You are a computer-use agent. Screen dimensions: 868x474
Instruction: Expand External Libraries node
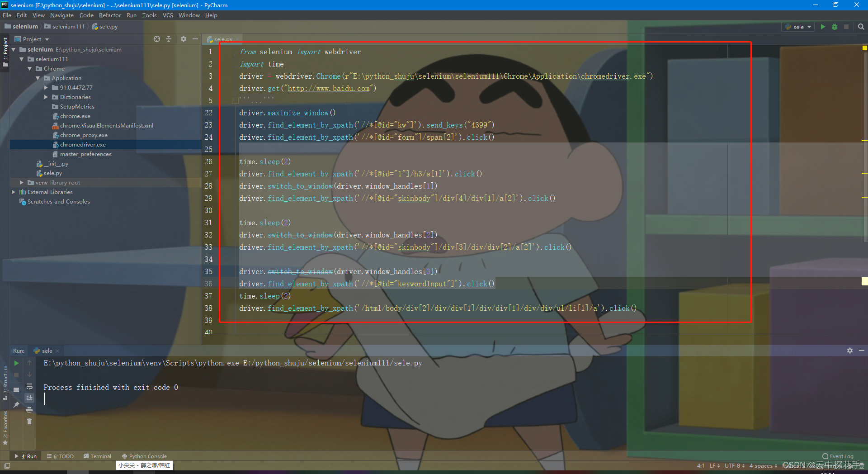point(14,192)
